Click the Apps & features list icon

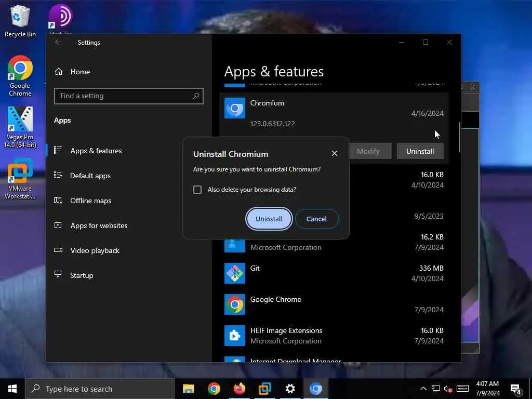coord(58,150)
